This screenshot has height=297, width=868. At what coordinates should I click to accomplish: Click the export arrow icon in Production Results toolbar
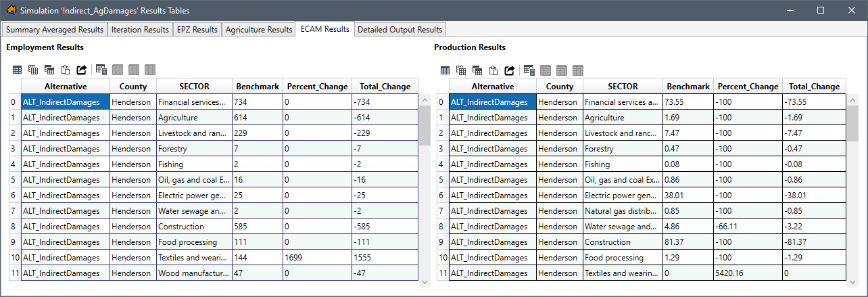pos(510,70)
